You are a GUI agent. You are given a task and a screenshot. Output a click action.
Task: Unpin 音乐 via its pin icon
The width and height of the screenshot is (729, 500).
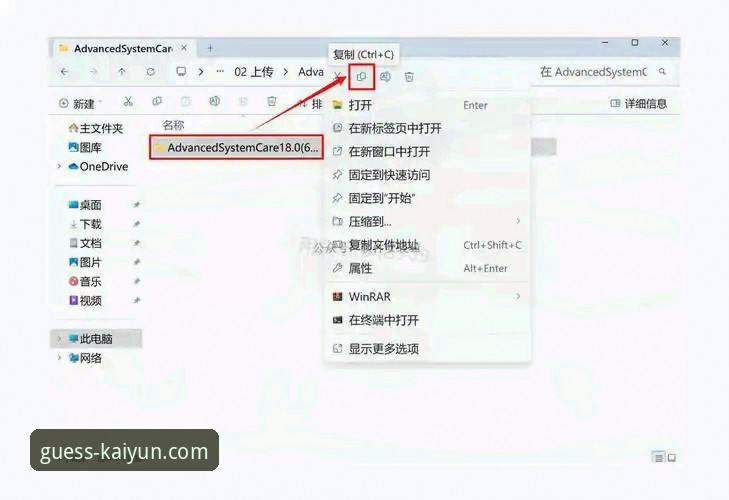pyautogui.click(x=137, y=281)
